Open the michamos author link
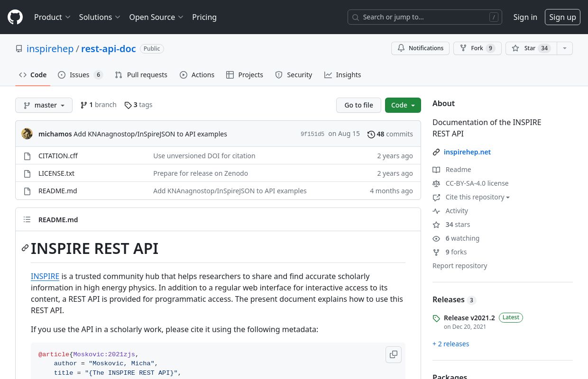The image size is (588, 379). (x=55, y=134)
